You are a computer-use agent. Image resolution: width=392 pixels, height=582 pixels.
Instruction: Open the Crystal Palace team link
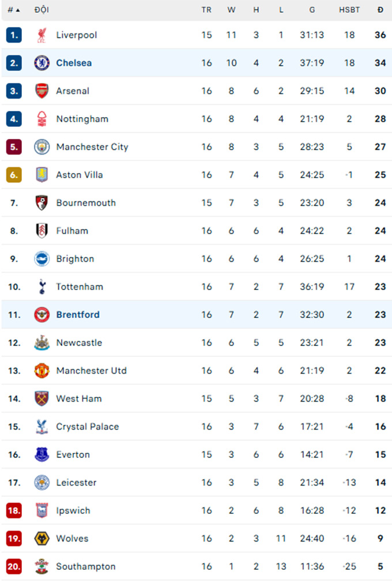[x=88, y=426]
